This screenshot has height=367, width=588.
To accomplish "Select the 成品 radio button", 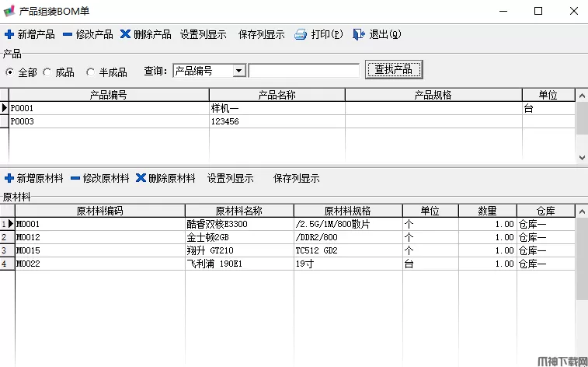I will (47, 72).
